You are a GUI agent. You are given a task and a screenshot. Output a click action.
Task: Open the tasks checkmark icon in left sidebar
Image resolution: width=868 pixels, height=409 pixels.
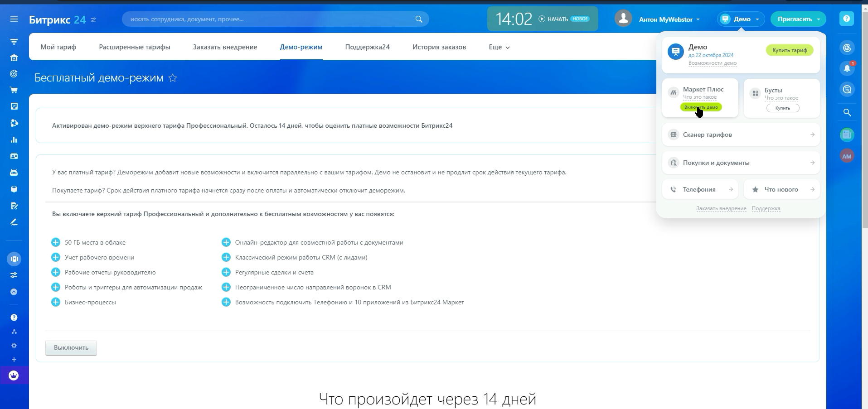point(14,106)
